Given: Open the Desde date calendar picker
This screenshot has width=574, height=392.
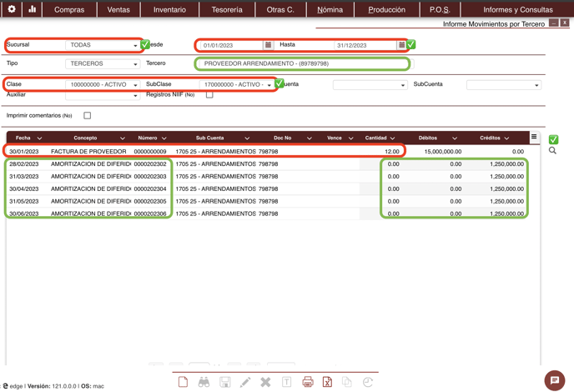Looking at the screenshot, I should [269, 45].
